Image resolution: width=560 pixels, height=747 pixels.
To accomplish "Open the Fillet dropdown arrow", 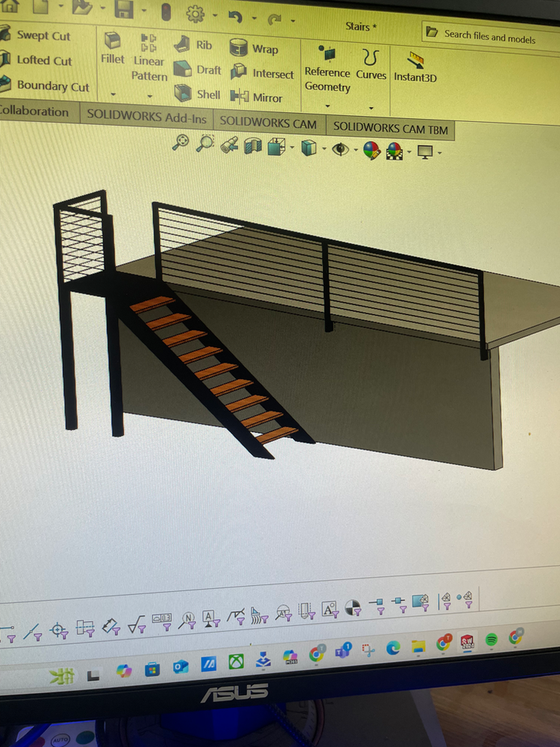I will tap(113, 94).
